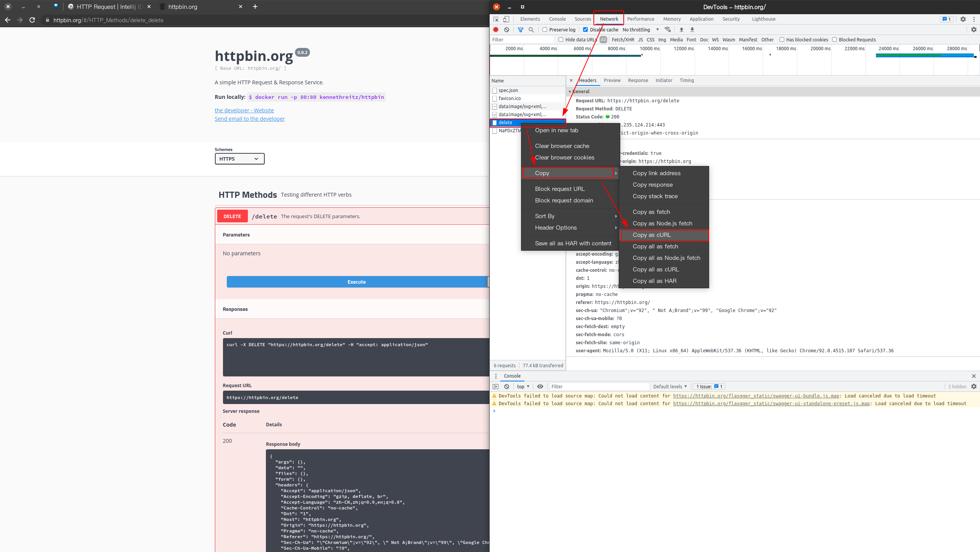This screenshot has height=552, width=980.
Task: Choose Copy all as HAR
Action: [x=665, y=281]
